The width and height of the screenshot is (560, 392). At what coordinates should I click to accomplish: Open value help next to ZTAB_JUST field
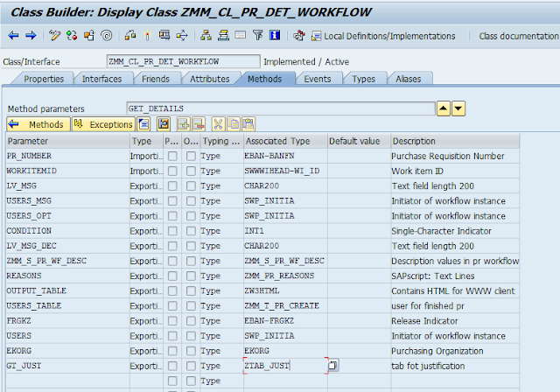[x=333, y=365]
